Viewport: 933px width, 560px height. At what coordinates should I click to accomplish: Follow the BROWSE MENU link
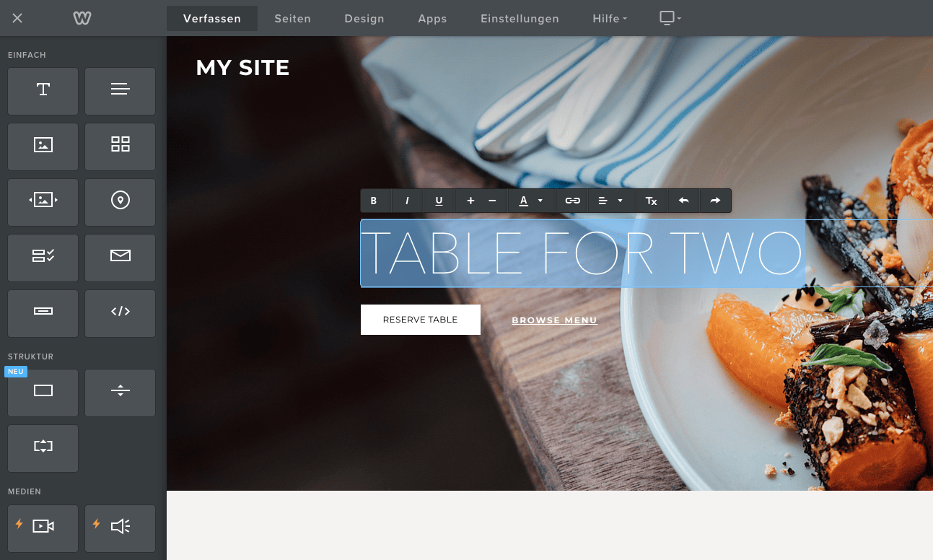point(554,320)
